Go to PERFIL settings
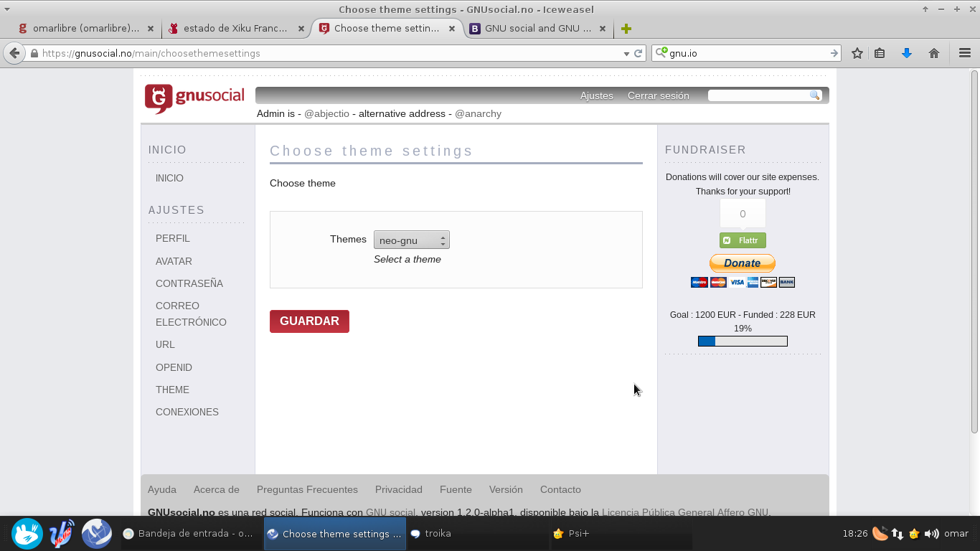Image resolution: width=980 pixels, height=551 pixels. [x=173, y=238]
